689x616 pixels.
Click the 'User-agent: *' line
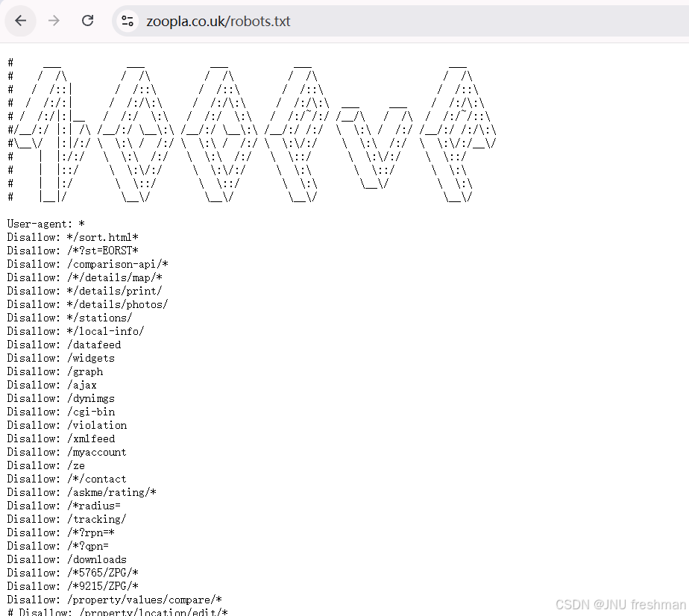point(45,224)
